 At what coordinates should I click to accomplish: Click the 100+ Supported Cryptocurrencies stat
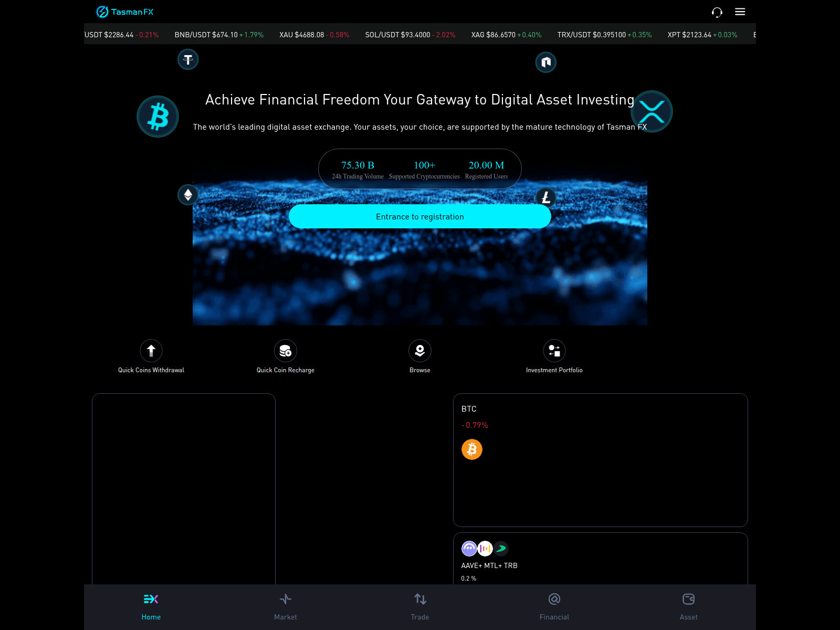point(424,170)
